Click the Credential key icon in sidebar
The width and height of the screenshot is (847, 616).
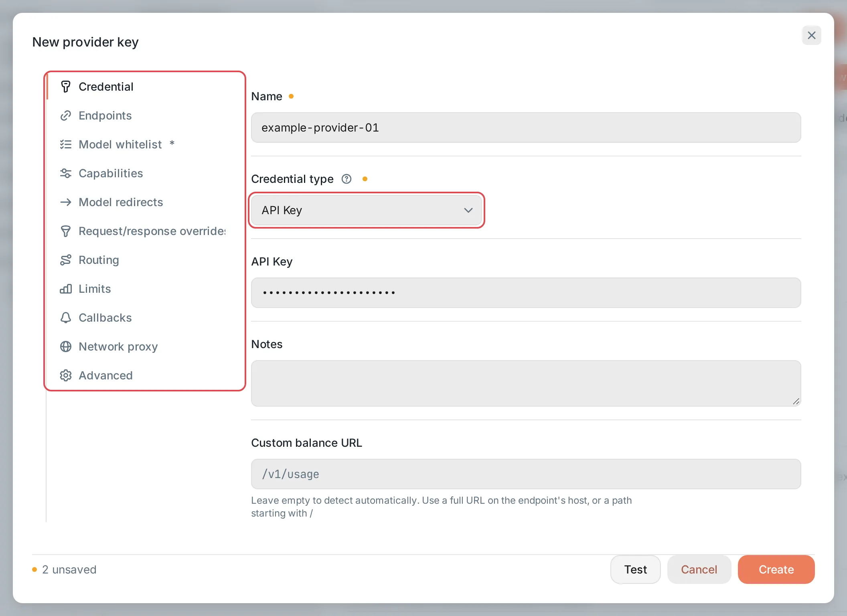[x=66, y=87]
